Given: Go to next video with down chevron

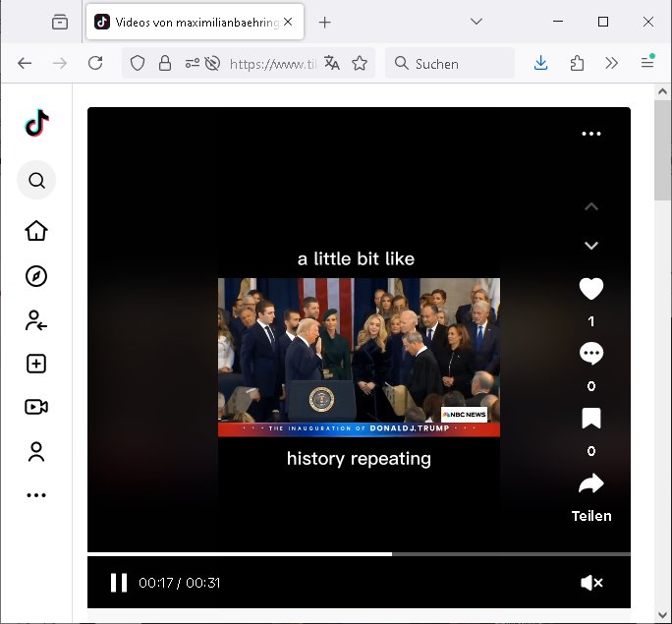Looking at the screenshot, I should point(591,246).
